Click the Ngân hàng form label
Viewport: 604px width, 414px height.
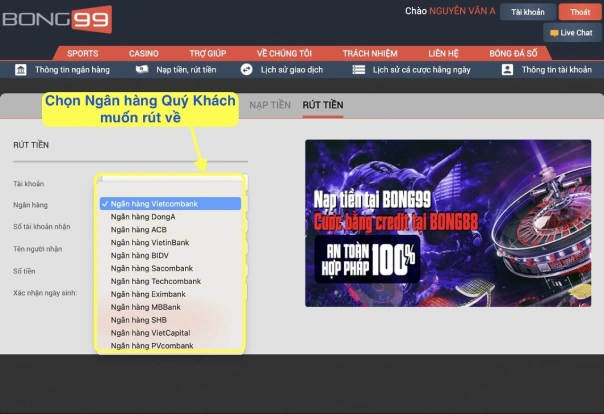pos(30,205)
